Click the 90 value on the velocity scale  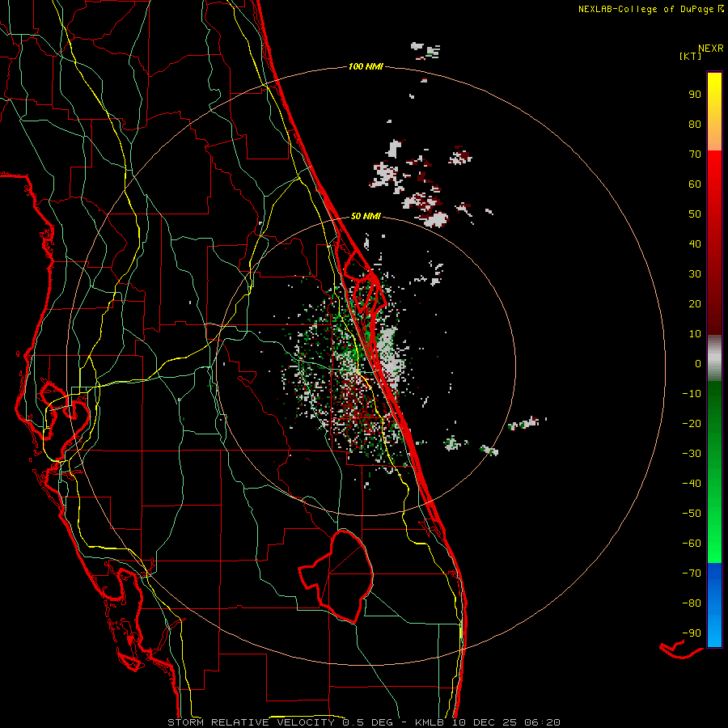695,95
